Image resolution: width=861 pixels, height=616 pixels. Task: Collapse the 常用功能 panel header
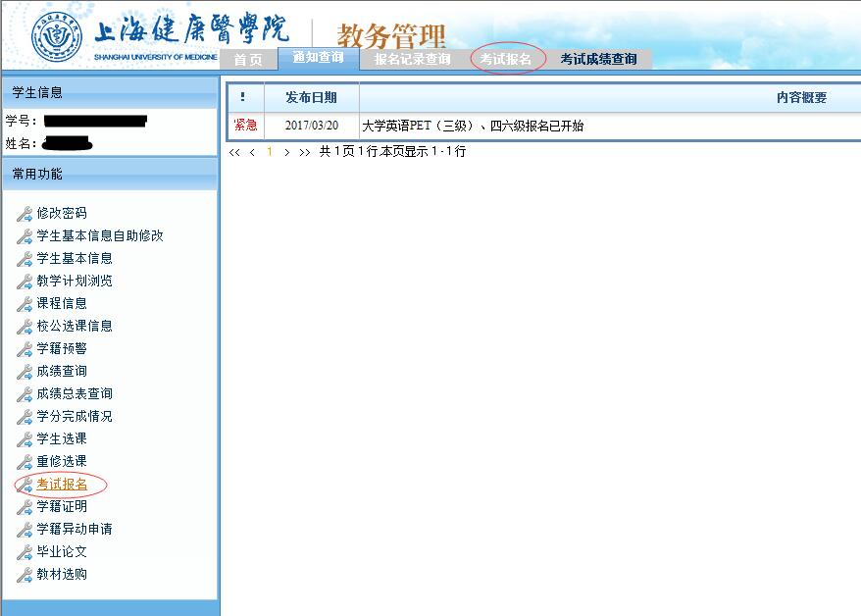(x=109, y=175)
